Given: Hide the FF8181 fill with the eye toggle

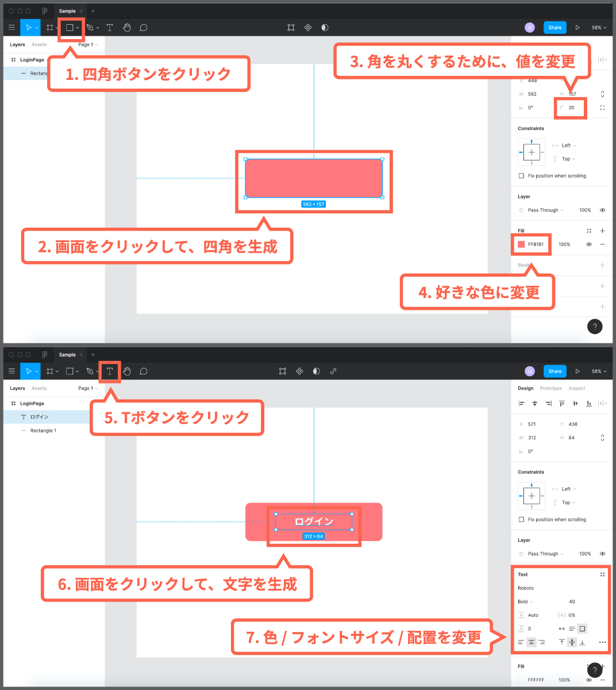Looking at the screenshot, I should (x=588, y=244).
